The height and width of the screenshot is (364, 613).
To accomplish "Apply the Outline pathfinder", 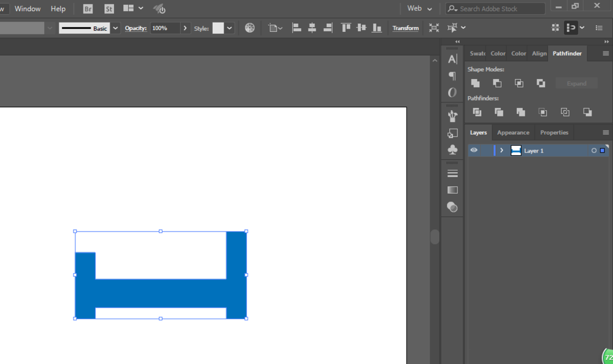I will click(565, 112).
